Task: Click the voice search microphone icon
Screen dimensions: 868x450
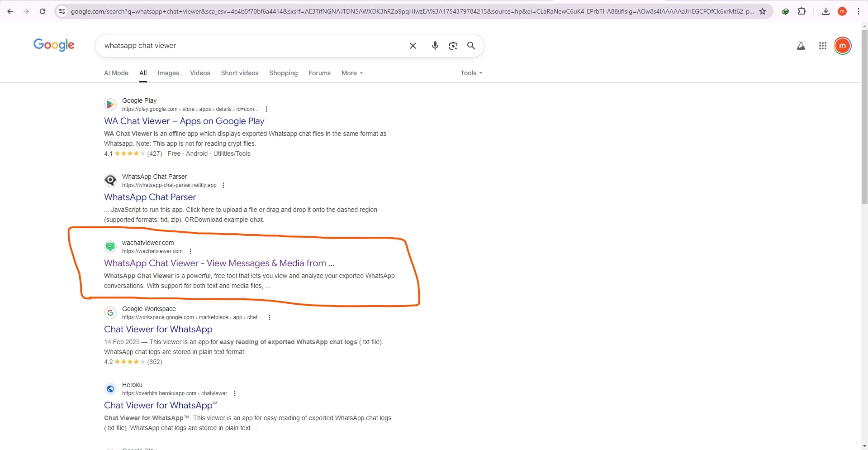Action: (x=435, y=46)
